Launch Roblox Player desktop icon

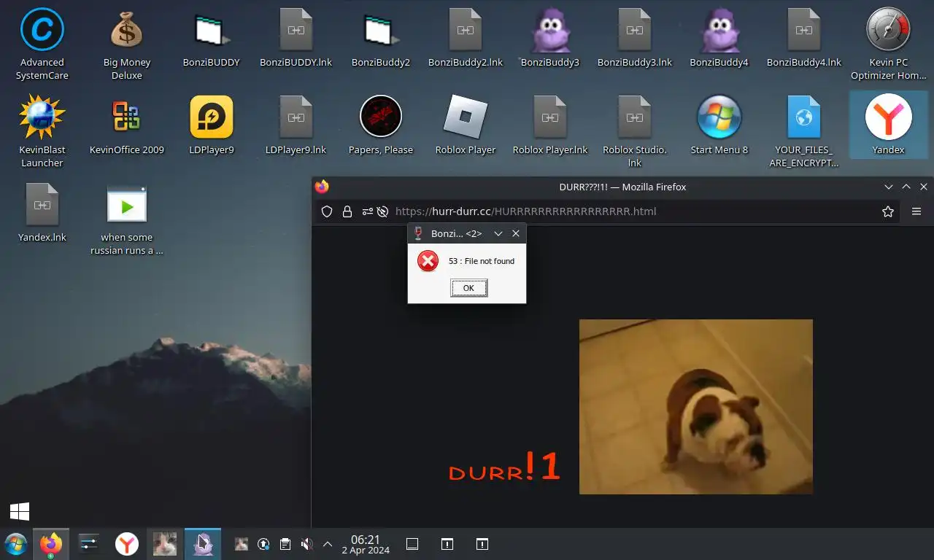coord(466,125)
